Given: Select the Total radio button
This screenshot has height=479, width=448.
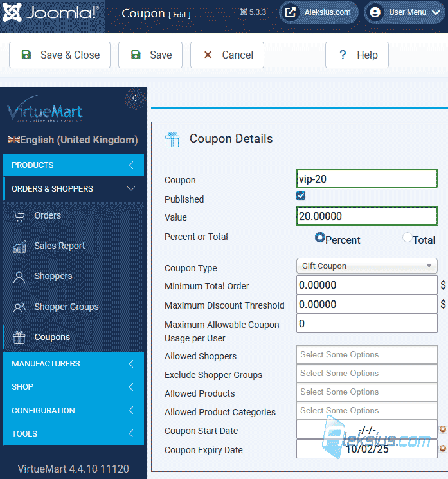Looking at the screenshot, I should (x=408, y=237).
